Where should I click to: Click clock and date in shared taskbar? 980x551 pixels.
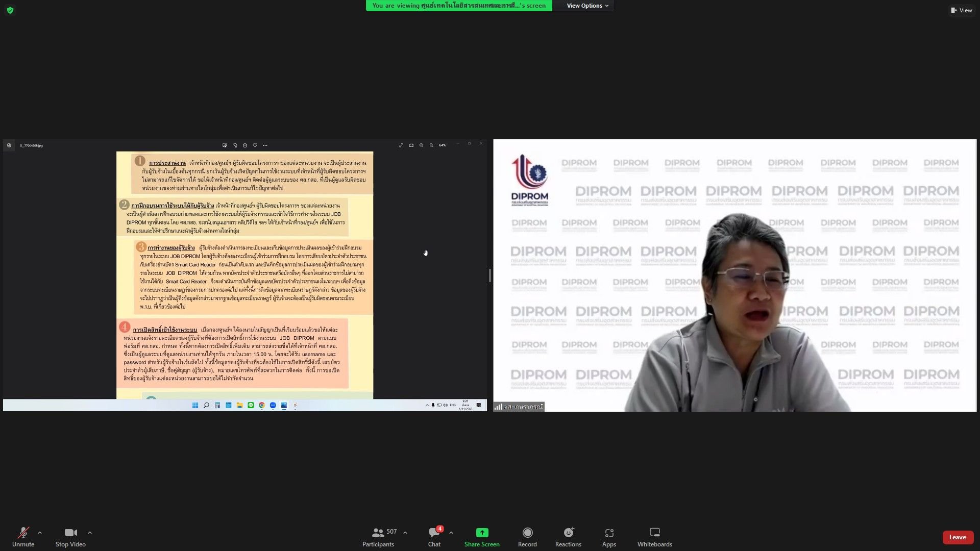[465, 405]
